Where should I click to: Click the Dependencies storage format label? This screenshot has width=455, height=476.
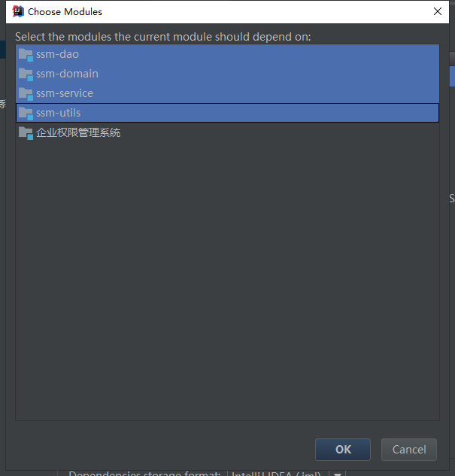pyautogui.click(x=144, y=474)
